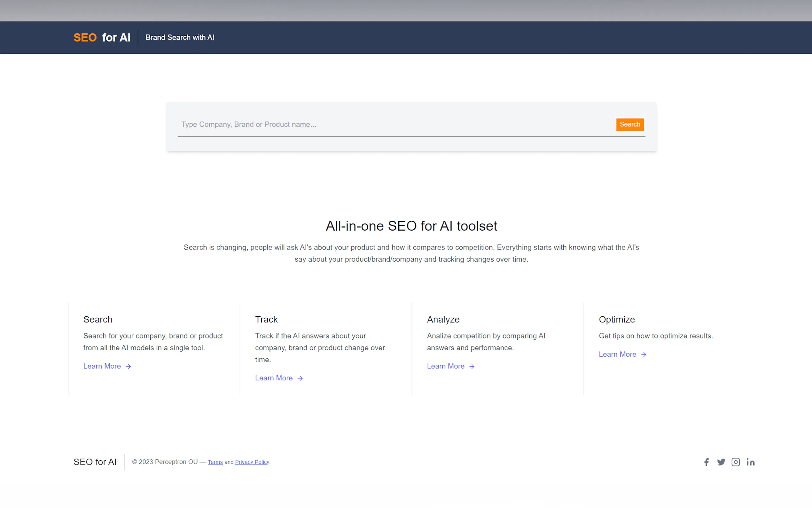The height and width of the screenshot is (508, 812).
Task: Click the All-in-one SEO toolset heading
Action: click(411, 226)
